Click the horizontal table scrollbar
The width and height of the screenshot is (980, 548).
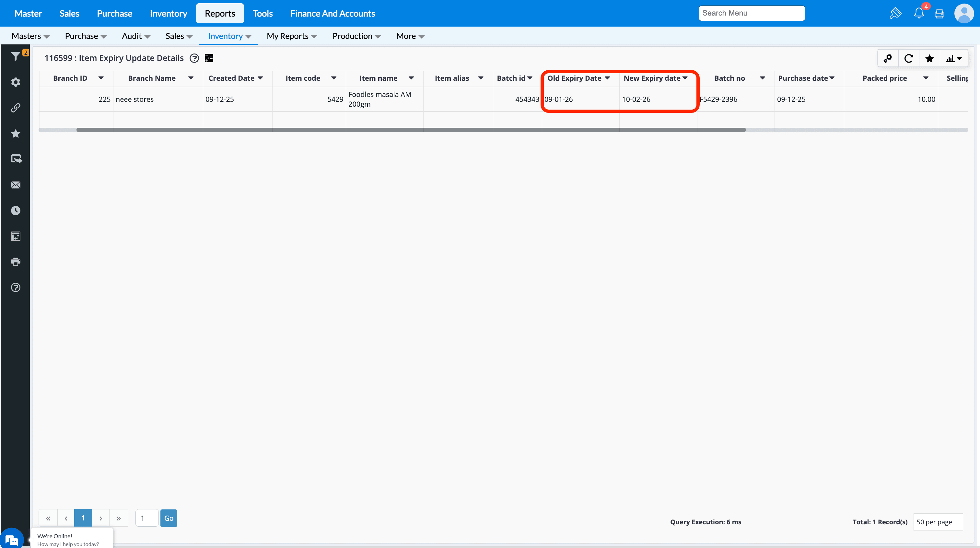tap(411, 130)
